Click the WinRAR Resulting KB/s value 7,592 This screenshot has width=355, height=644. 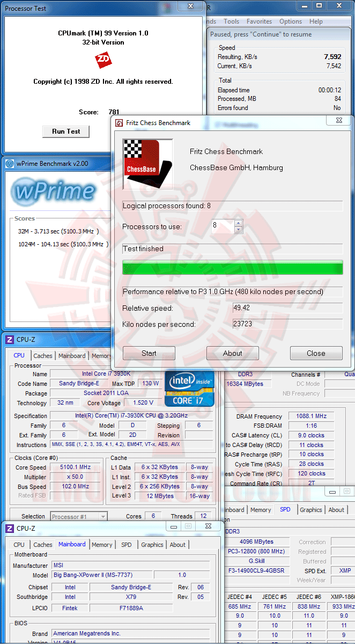click(332, 56)
